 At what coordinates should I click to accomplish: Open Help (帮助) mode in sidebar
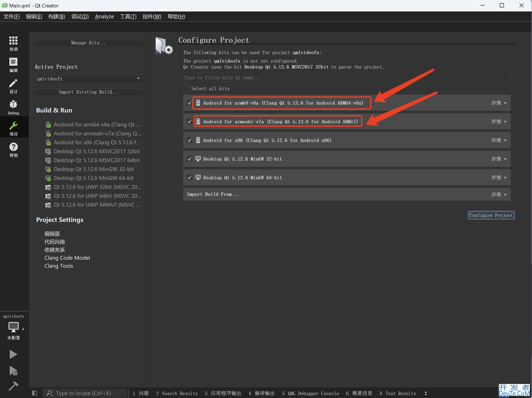13,150
